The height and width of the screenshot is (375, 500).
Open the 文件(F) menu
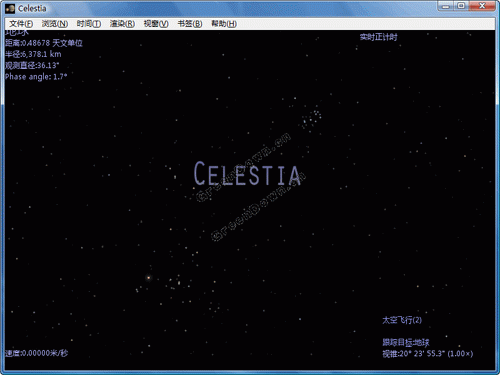pos(21,24)
